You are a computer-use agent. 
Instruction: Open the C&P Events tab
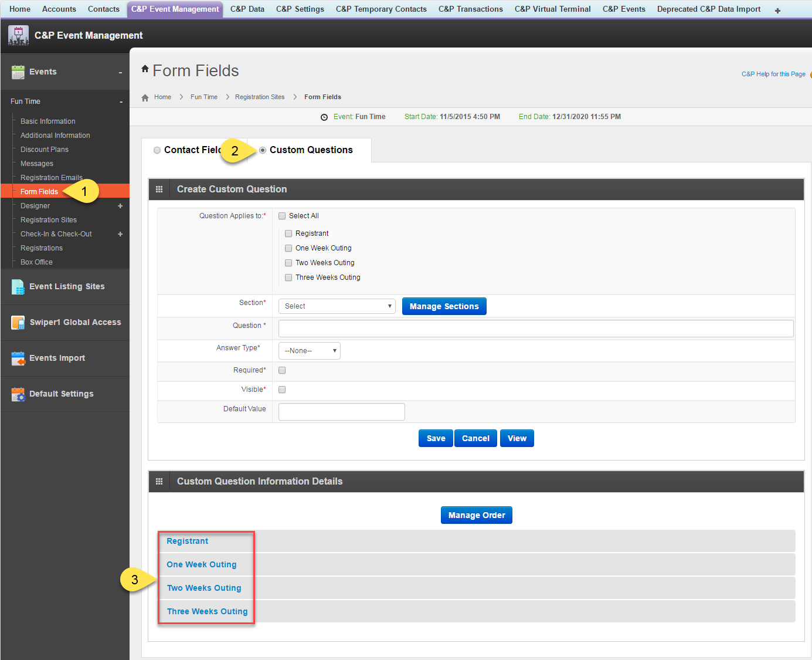[624, 9]
